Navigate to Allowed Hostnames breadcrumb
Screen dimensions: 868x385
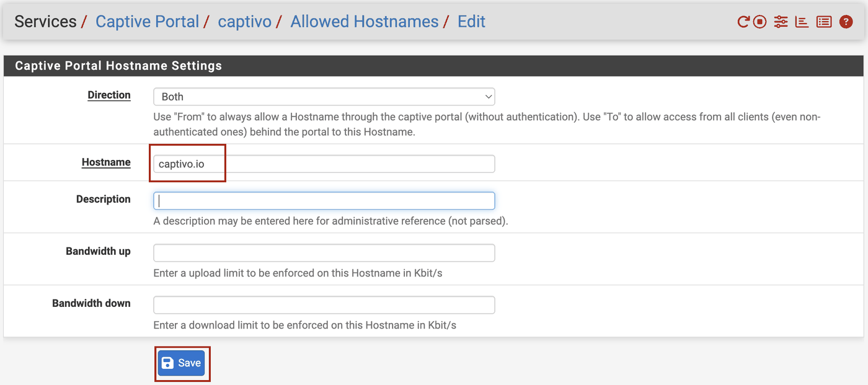coord(365,22)
